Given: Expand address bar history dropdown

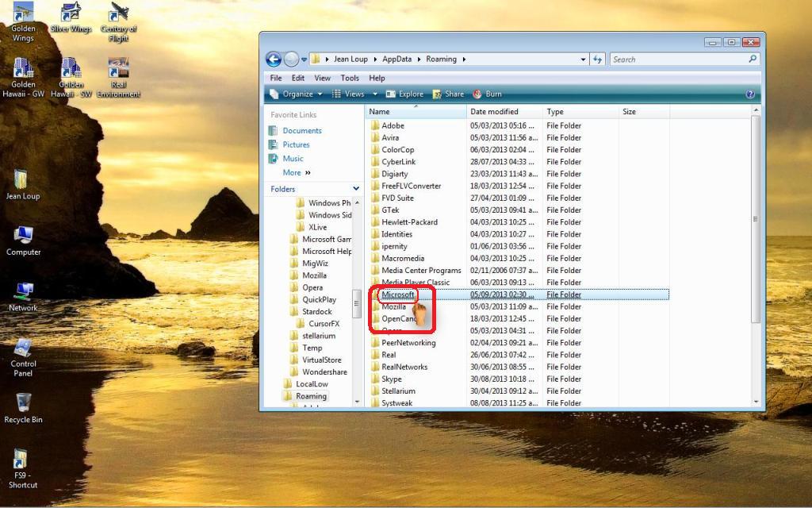Looking at the screenshot, I should (x=583, y=59).
